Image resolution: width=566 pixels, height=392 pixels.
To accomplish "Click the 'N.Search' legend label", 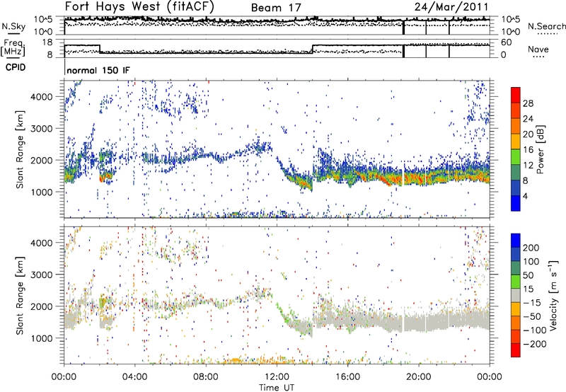I will click(x=546, y=26).
